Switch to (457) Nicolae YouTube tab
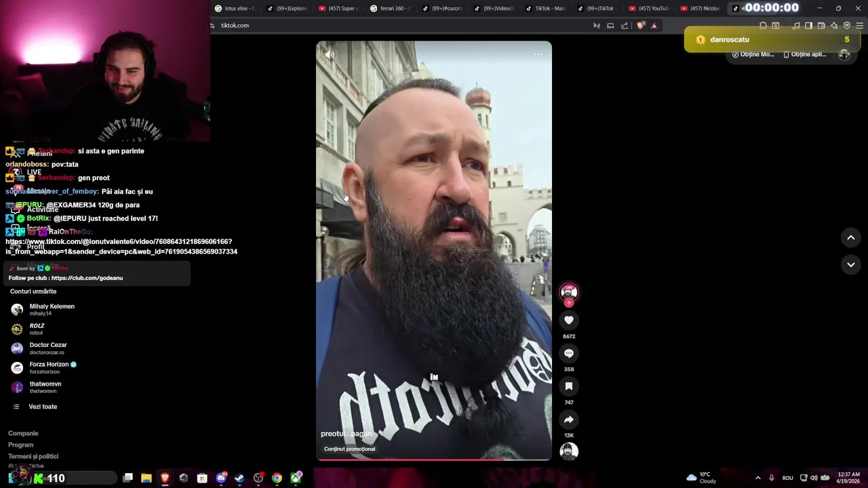The height and width of the screenshot is (488, 868). tap(701, 8)
